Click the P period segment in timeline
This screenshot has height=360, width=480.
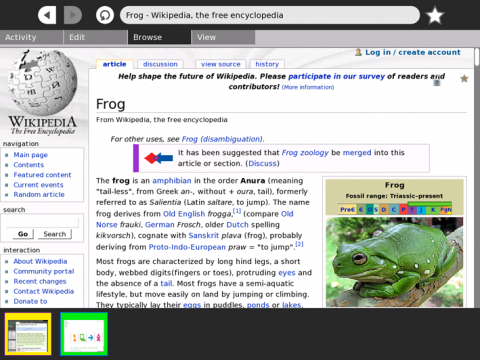point(403,209)
